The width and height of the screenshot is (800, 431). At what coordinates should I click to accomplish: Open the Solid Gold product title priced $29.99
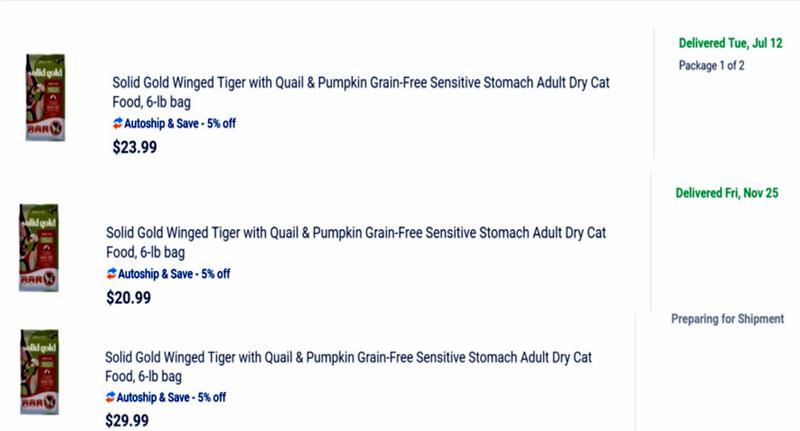point(348,367)
